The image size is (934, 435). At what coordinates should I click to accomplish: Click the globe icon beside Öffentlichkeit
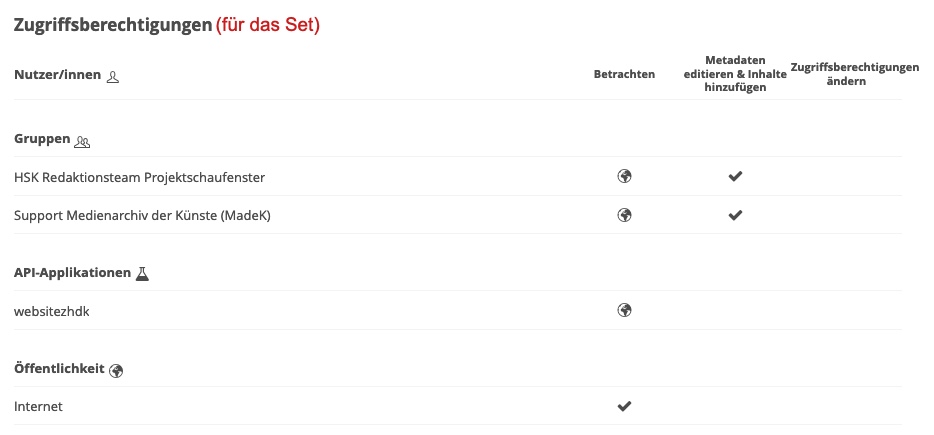[116, 370]
